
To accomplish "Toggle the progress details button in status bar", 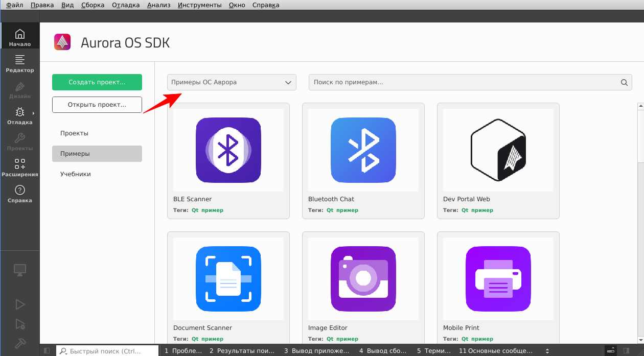I will tap(610, 351).
